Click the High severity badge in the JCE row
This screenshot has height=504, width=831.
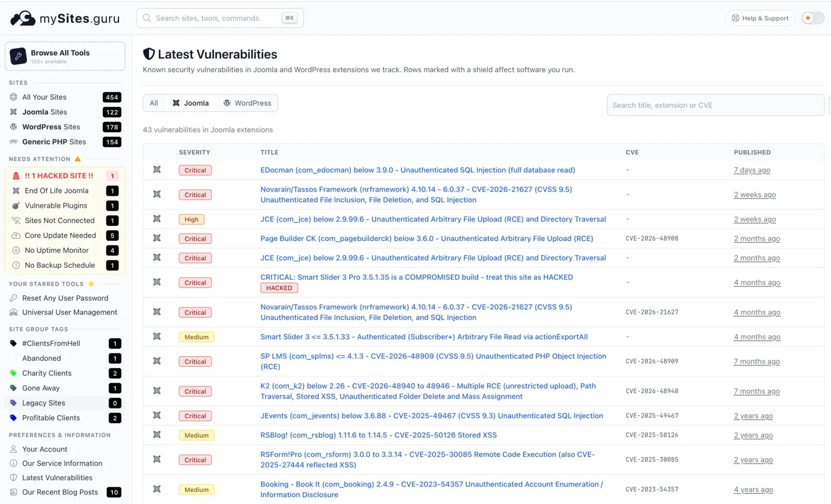(192, 220)
